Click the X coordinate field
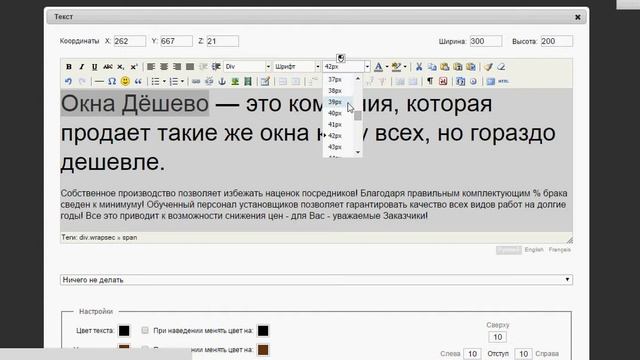 point(129,41)
